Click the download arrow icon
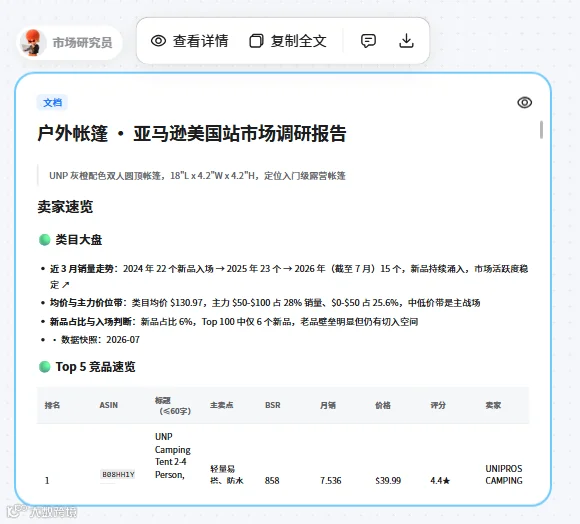 coord(406,41)
